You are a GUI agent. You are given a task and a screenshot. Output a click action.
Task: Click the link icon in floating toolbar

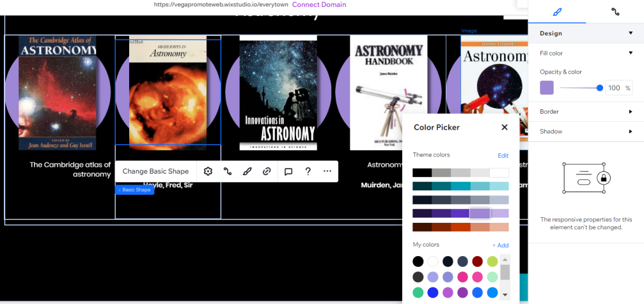pyautogui.click(x=267, y=172)
